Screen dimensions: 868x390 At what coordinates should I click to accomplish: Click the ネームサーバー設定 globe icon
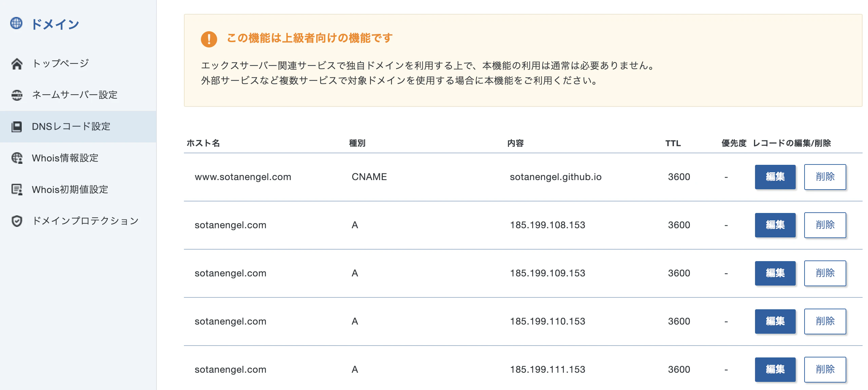click(17, 95)
